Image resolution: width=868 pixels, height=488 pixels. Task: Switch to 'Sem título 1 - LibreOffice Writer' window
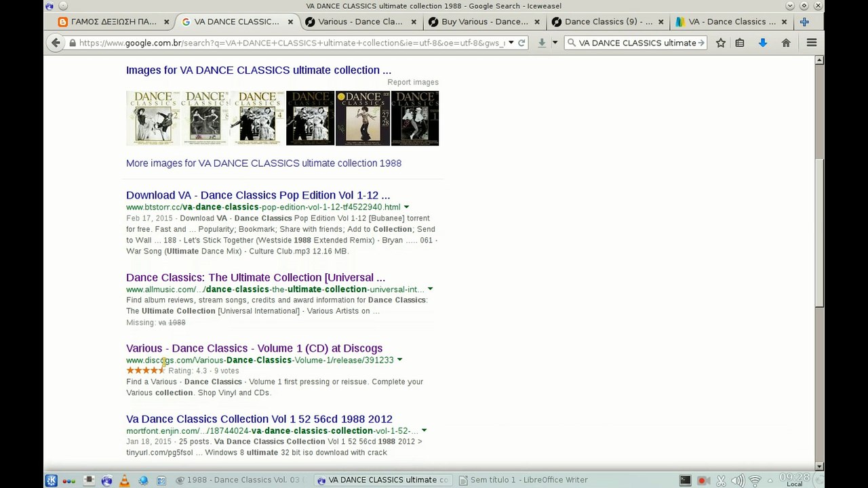coord(523,481)
